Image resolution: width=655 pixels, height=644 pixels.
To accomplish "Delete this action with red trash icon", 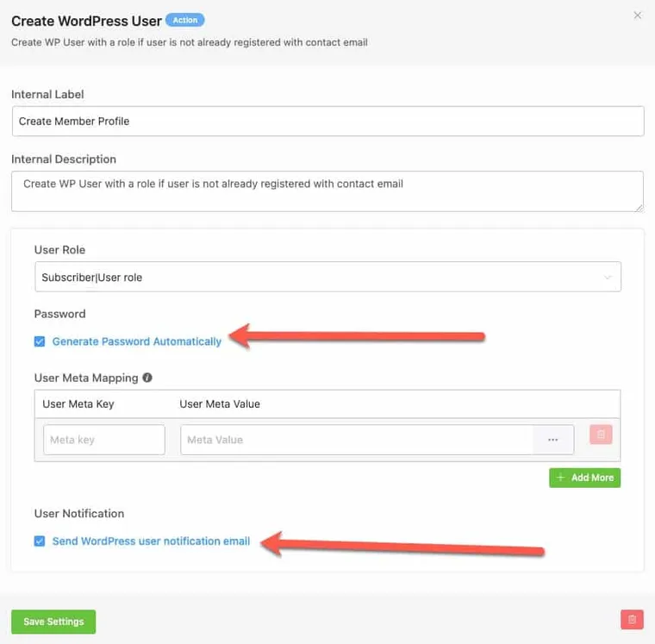I will (x=632, y=620).
